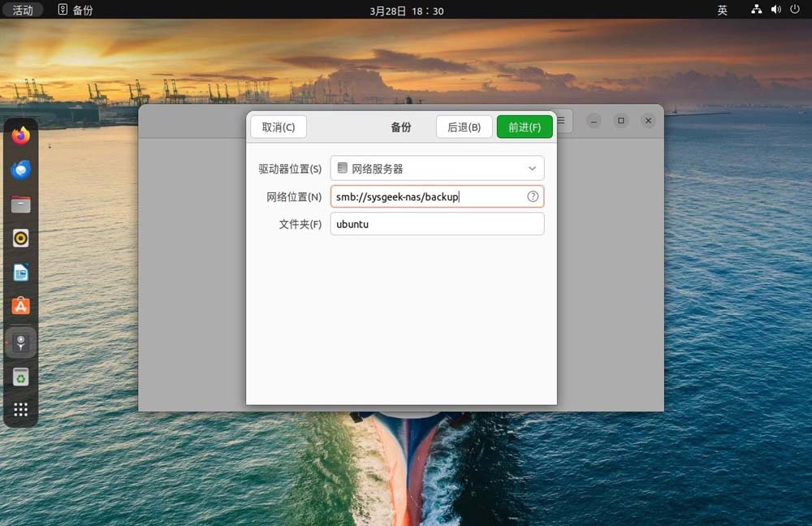Click the Backups app icon in dock
This screenshot has height=526, width=812.
[x=21, y=342]
